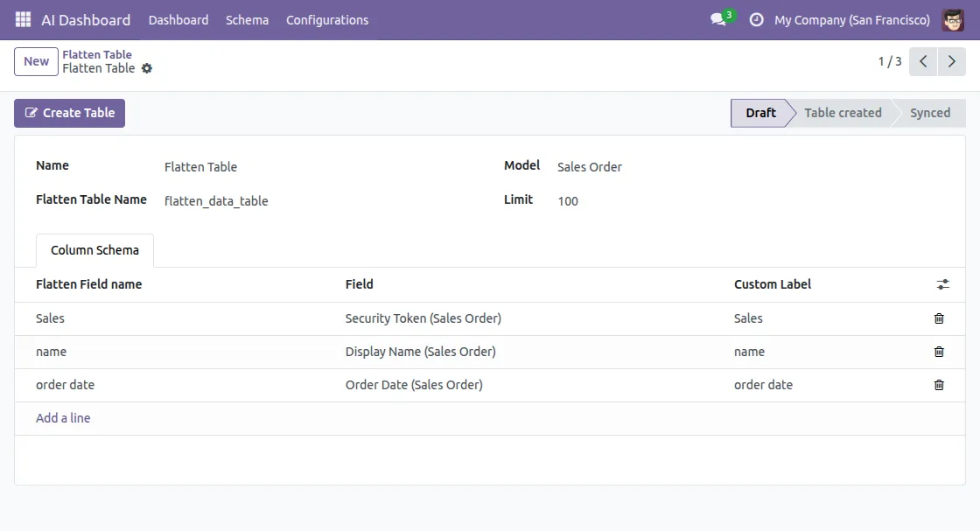The image size is (980, 531).
Task: Click the user avatar in top bar
Action: pyautogui.click(x=953, y=19)
